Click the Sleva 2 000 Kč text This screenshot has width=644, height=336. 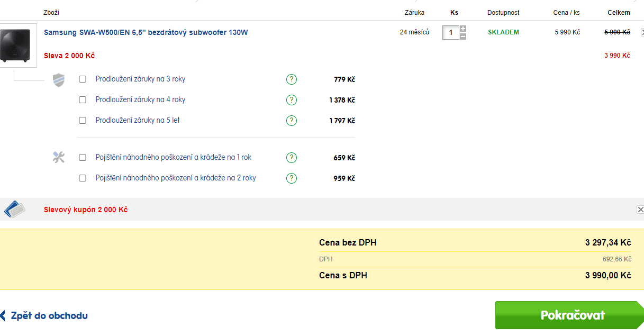69,56
